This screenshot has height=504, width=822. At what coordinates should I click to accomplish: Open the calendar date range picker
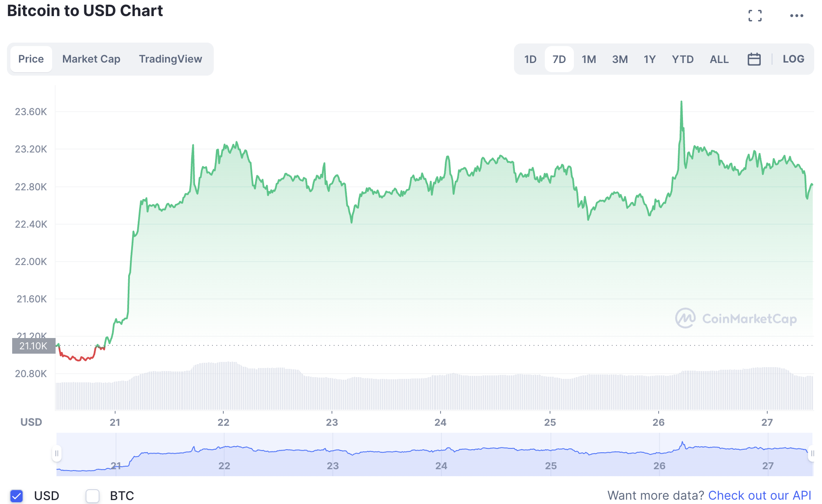(x=754, y=59)
